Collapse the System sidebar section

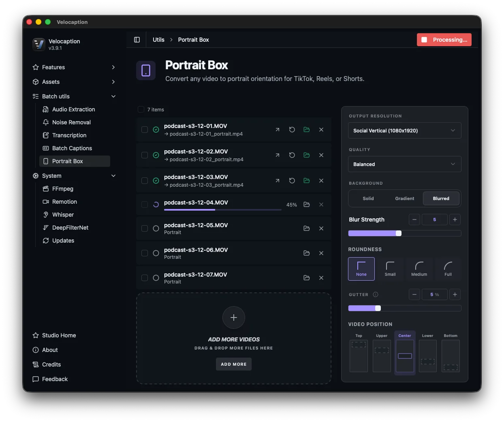(x=74, y=176)
